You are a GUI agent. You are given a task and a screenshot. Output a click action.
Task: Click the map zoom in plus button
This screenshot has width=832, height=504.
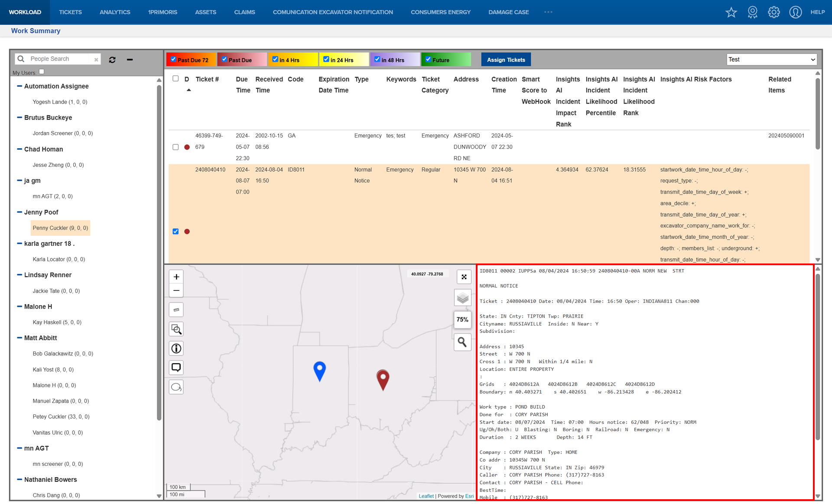pyautogui.click(x=176, y=276)
